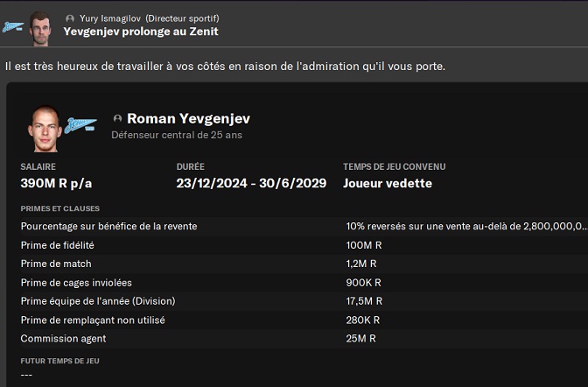Select 'Pourcentage sur bénéfice de la revente' row
This screenshot has height=387, width=588.
[x=304, y=227]
